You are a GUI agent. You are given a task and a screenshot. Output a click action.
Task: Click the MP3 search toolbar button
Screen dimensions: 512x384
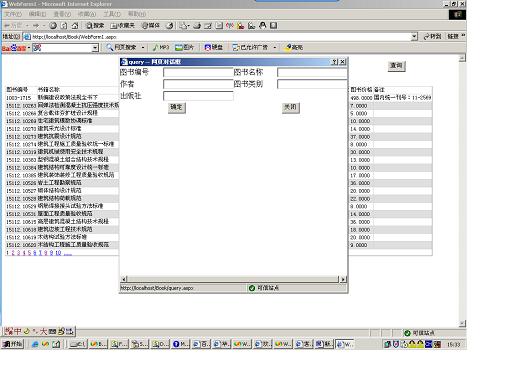tap(161, 47)
